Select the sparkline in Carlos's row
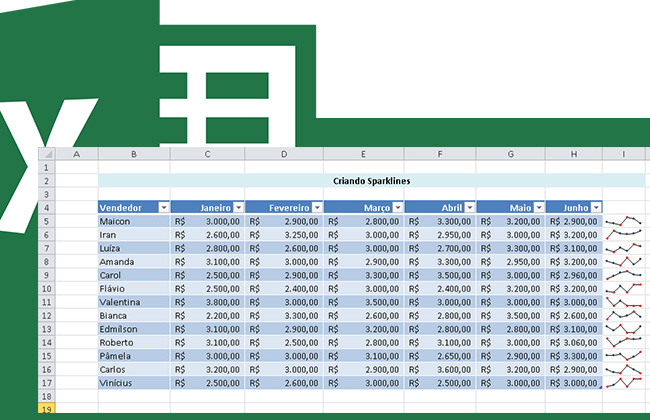Image resolution: width=650 pixels, height=420 pixels. pos(623,369)
